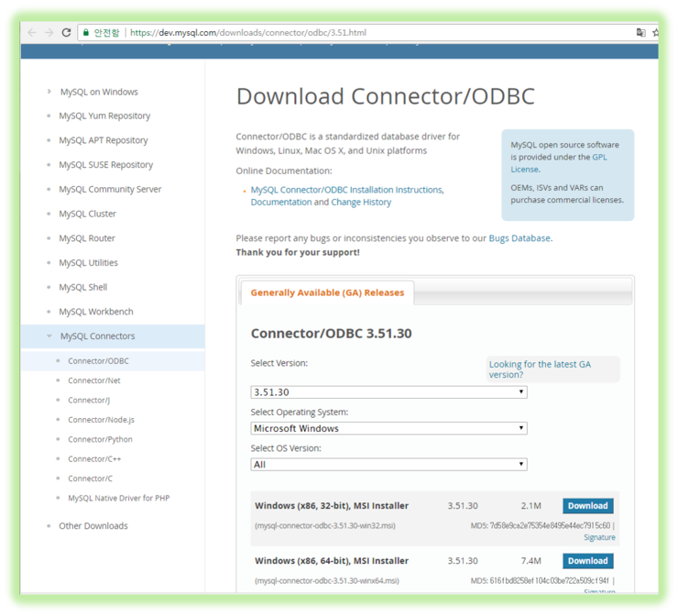Click the 7.4M file size text
The height and width of the screenshot is (616, 678).
pyautogui.click(x=531, y=561)
